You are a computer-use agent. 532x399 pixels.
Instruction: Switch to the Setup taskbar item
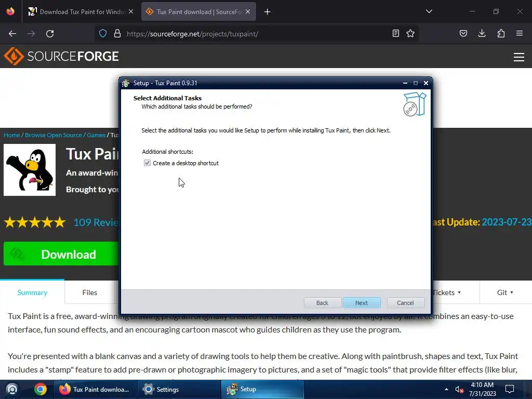262,389
